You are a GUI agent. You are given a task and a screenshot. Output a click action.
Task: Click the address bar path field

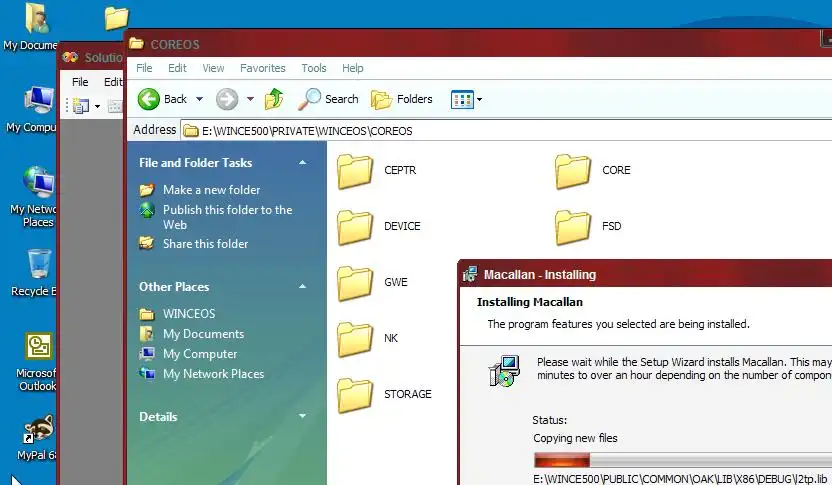tap(507, 131)
